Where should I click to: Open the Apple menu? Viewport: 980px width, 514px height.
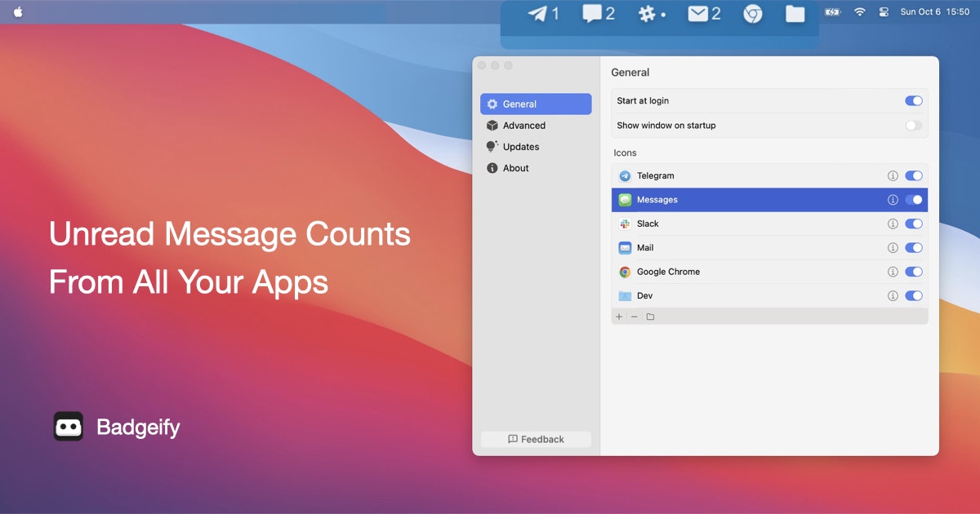click(18, 12)
